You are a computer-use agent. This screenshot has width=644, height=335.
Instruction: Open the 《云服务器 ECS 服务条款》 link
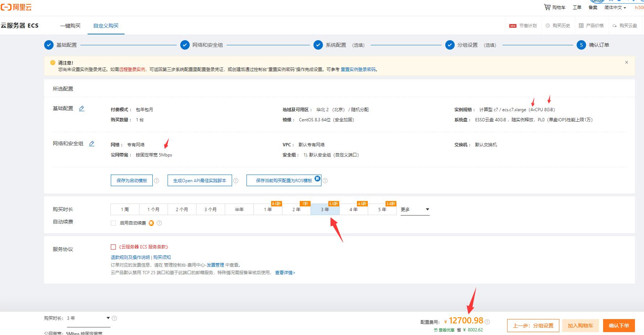pos(143,247)
